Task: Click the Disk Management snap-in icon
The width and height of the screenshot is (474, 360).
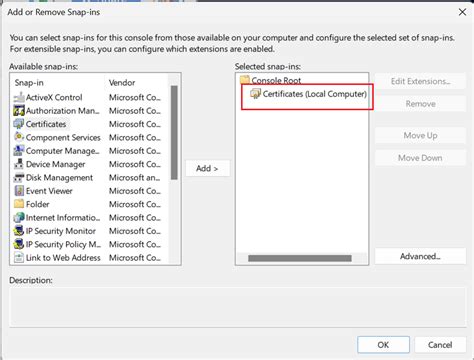Action: pyautogui.click(x=19, y=177)
